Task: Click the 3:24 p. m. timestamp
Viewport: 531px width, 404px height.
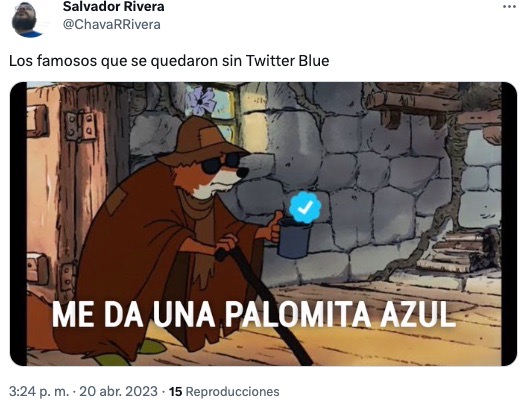Action: pos(39,391)
